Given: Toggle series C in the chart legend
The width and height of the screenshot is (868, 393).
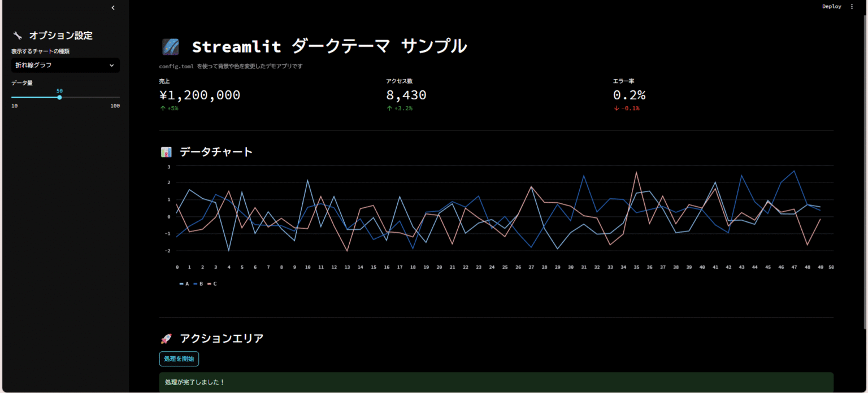Looking at the screenshot, I should (212, 283).
